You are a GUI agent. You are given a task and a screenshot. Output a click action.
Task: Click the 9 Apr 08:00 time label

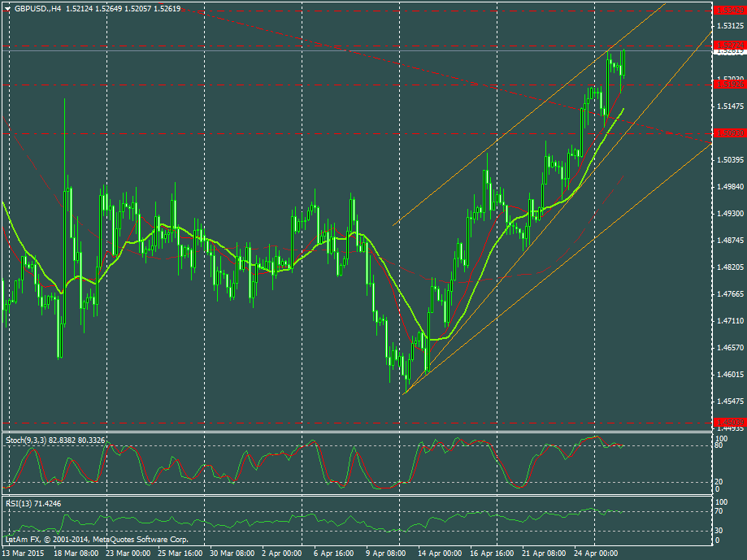(x=386, y=553)
